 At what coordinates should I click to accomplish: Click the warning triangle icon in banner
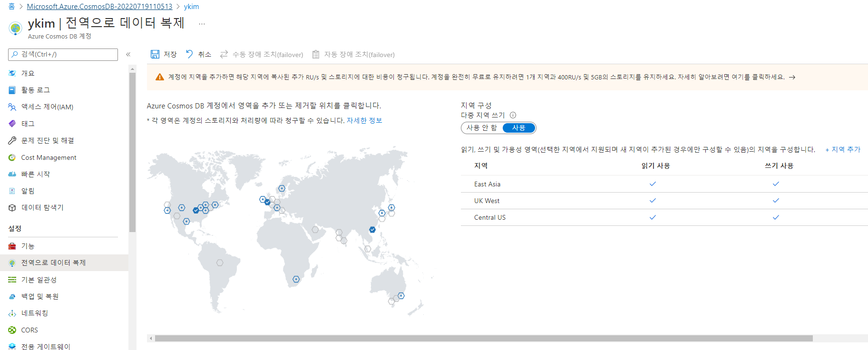[160, 77]
